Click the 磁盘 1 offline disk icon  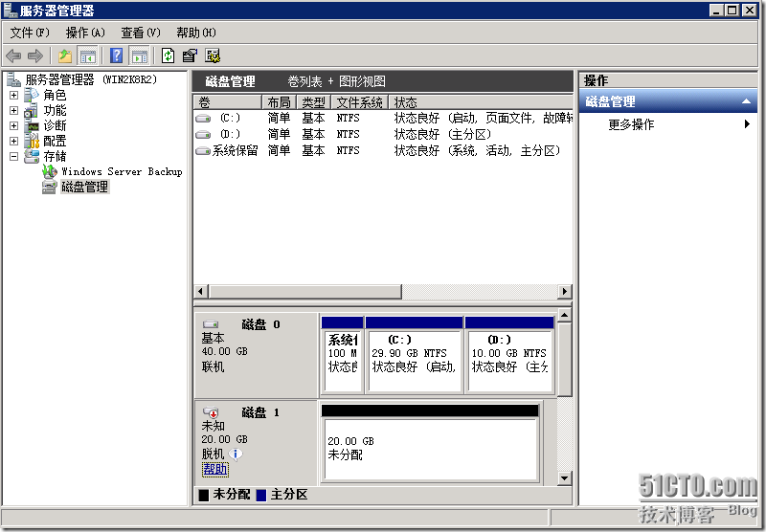211,412
